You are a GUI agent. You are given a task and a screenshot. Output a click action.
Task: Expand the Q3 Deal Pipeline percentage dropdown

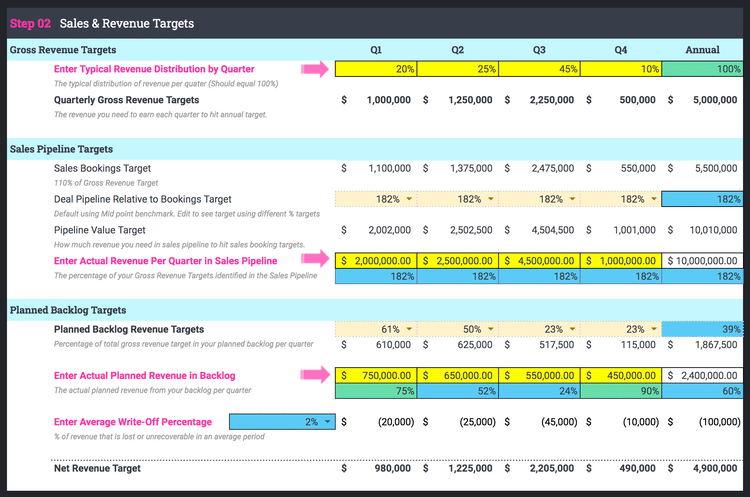572,200
